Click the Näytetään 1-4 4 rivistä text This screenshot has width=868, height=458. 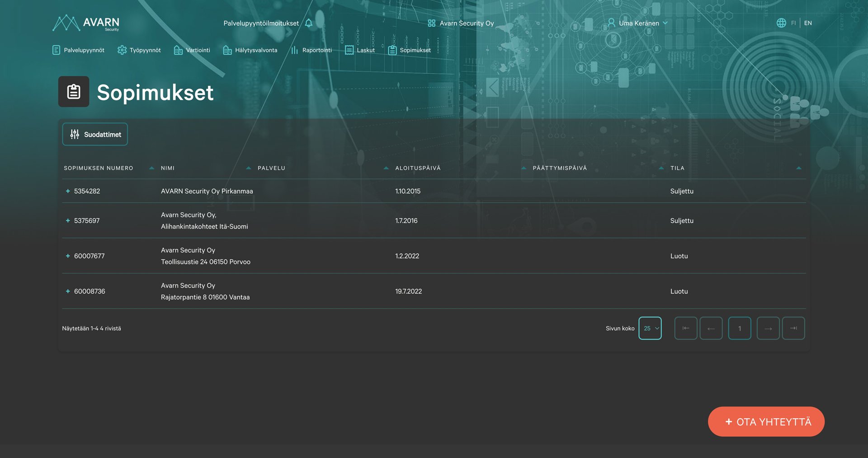point(91,328)
